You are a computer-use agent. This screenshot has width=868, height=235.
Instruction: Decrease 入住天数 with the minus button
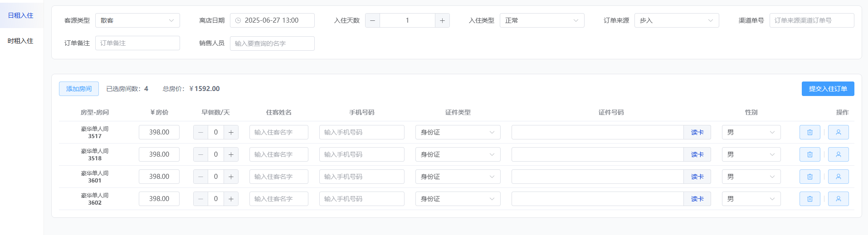[372, 20]
